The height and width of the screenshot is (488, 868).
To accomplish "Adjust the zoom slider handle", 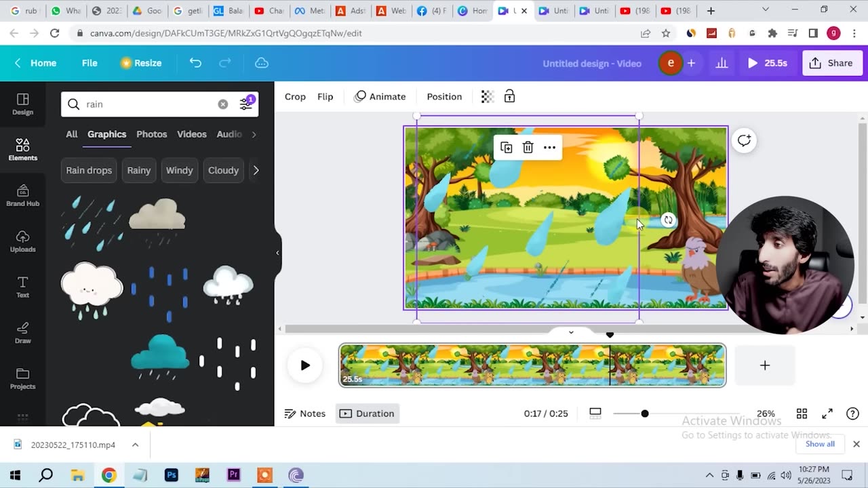I will (645, 413).
